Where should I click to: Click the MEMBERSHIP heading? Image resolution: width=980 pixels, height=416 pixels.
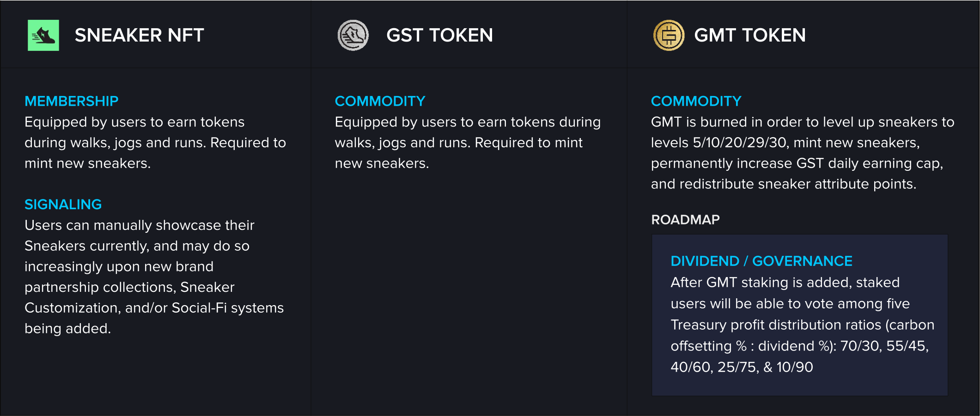(72, 101)
